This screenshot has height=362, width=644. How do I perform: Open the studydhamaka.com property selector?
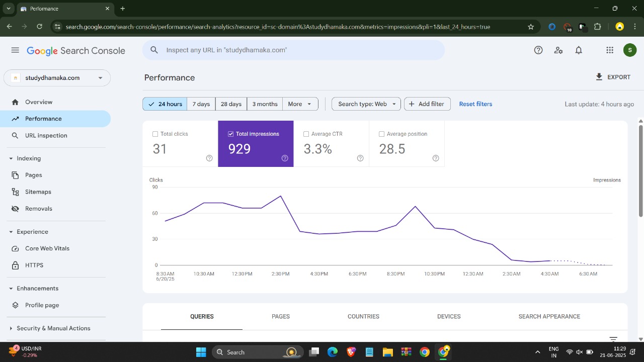click(57, 78)
